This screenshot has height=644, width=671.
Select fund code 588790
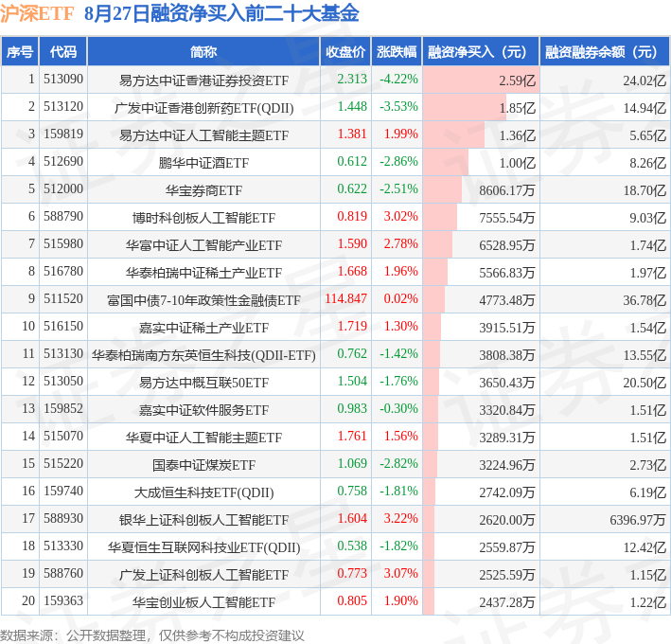(63, 216)
